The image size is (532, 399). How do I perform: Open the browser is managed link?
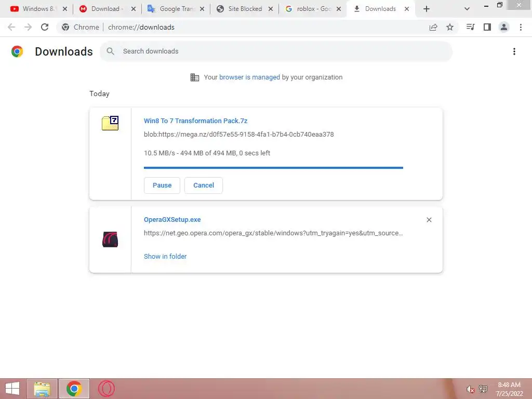click(x=249, y=77)
